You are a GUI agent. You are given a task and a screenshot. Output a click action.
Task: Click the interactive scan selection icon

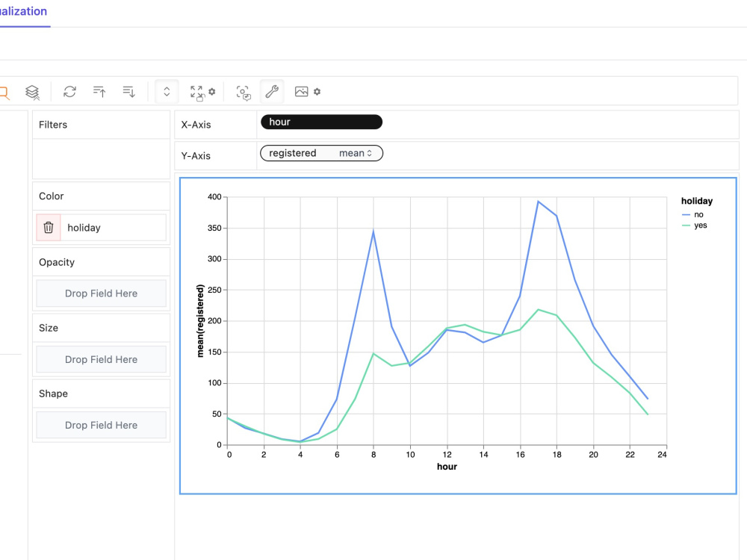[244, 93]
